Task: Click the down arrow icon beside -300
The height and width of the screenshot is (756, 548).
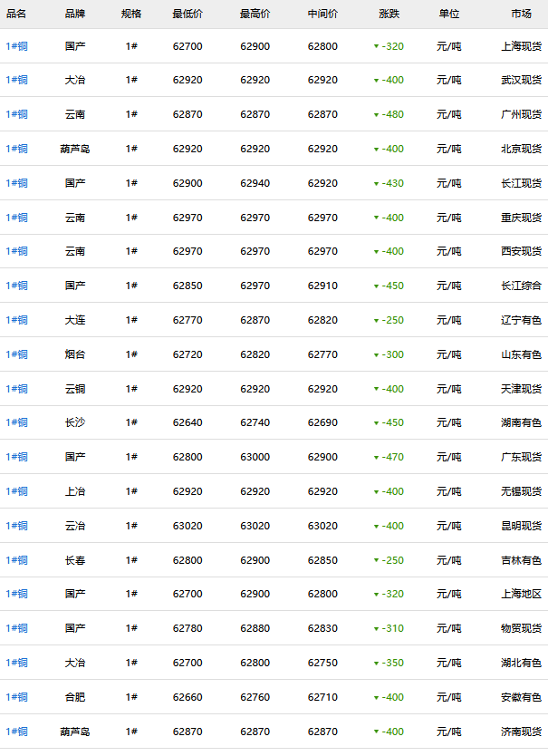Action: (376, 355)
